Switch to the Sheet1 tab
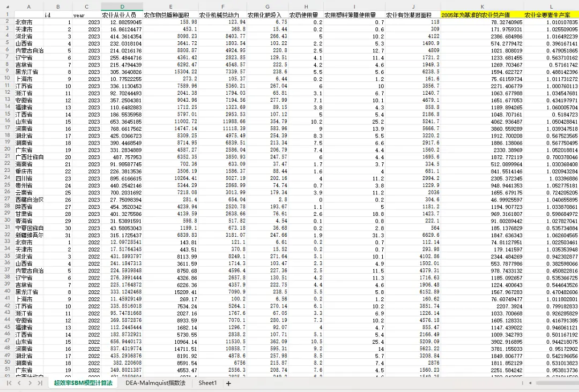The height and width of the screenshot is (392, 579). [x=207, y=383]
